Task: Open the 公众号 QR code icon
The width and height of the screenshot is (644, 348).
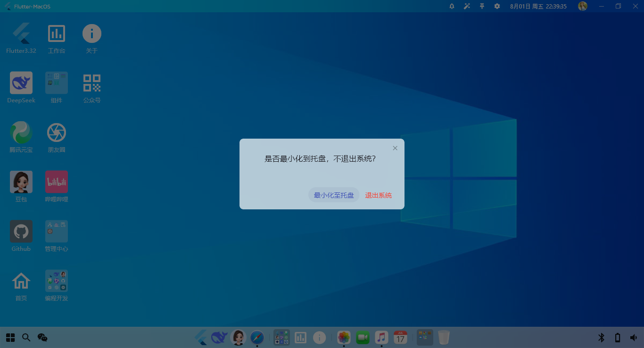Action: point(92,88)
